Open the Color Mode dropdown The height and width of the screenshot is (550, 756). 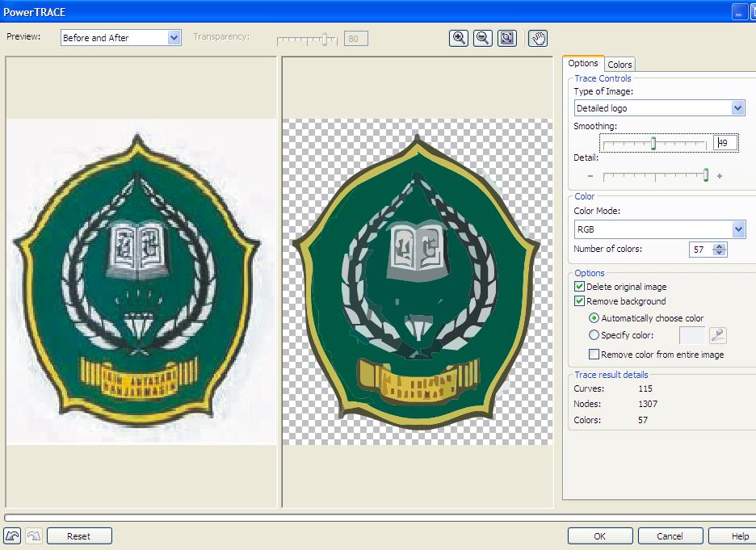pyautogui.click(x=738, y=229)
